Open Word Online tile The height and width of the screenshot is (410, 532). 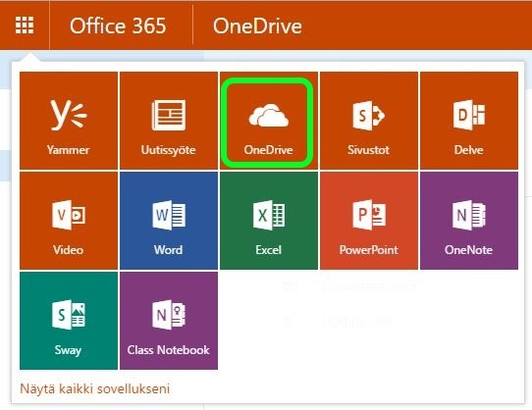pos(169,221)
